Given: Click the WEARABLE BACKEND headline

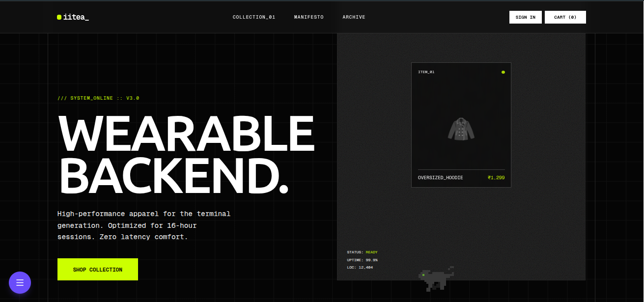Looking at the screenshot, I should (x=185, y=155).
